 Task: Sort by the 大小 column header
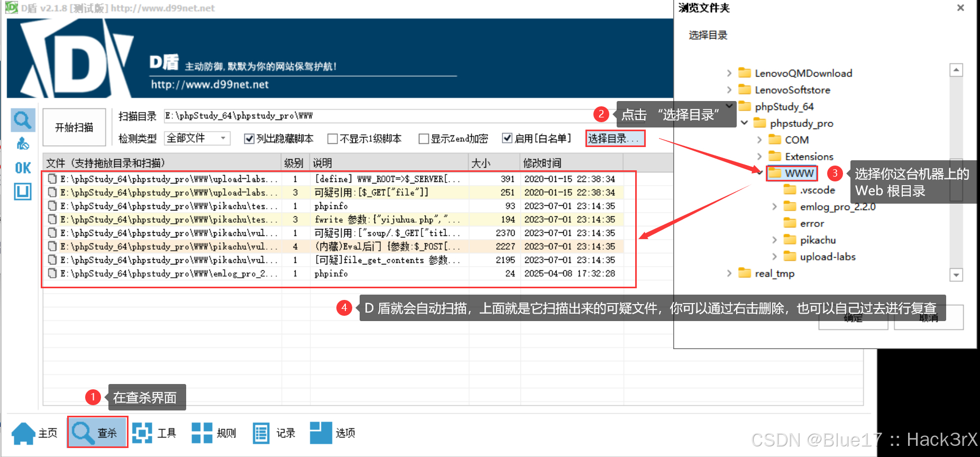pos(494,163)
